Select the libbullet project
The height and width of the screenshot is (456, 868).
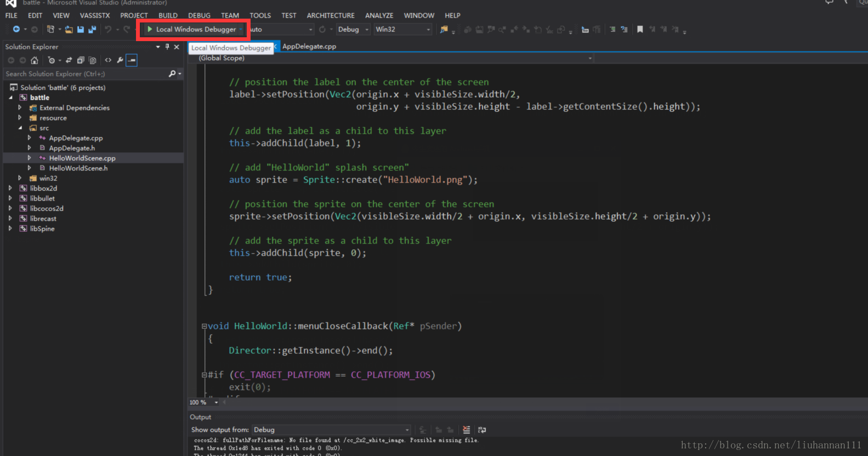42,198
